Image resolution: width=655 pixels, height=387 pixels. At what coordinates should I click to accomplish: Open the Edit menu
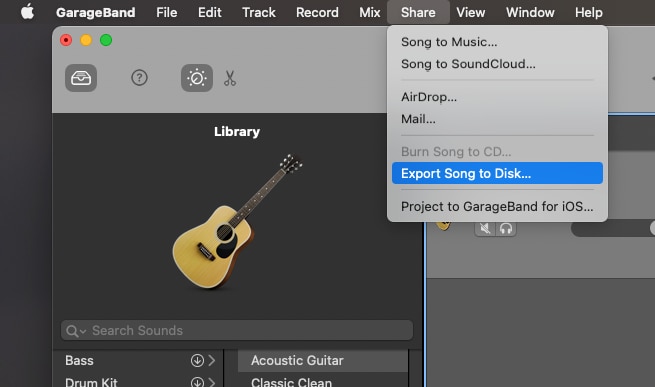point(210,13)
